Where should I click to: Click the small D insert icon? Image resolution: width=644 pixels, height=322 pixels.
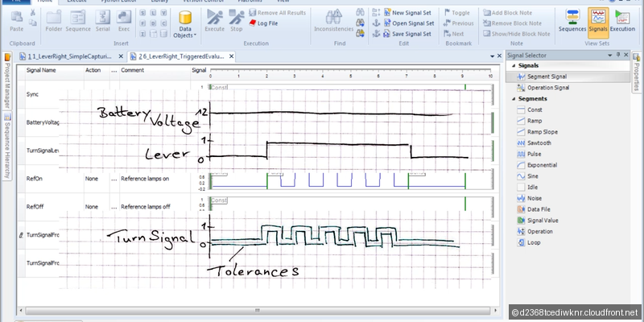tap(153, 23)
